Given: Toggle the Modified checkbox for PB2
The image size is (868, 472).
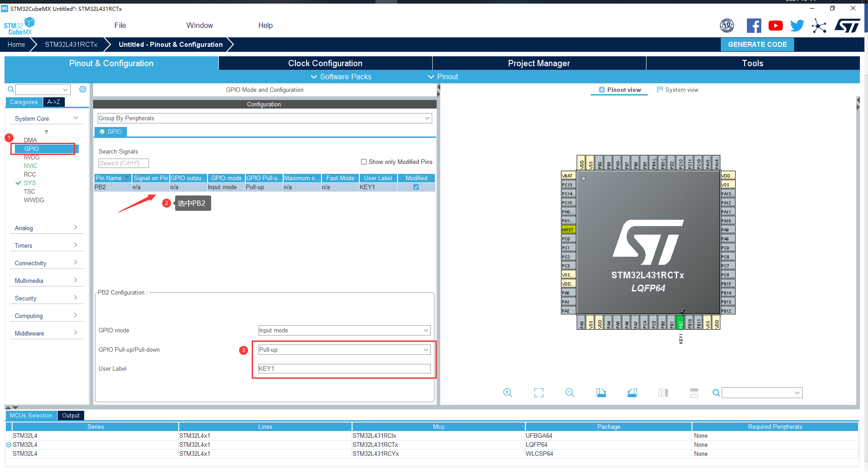Looking at the screenshot, I should click(x=416, y=187).
